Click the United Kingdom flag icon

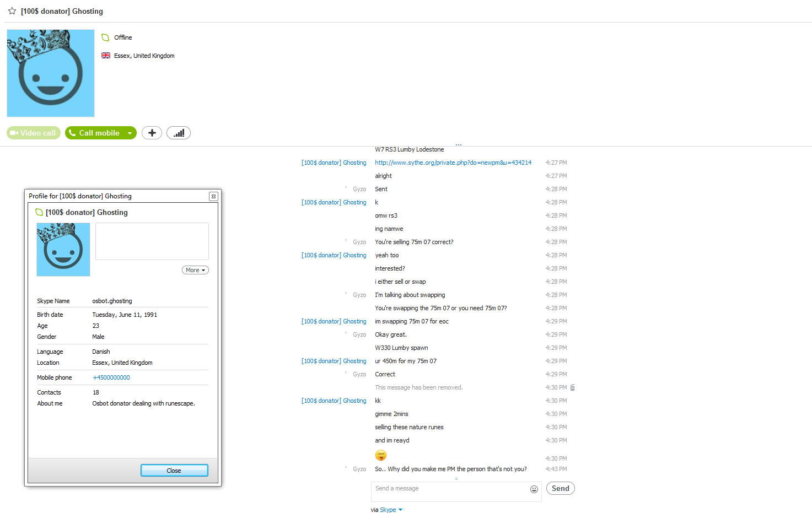pos(106,56)
